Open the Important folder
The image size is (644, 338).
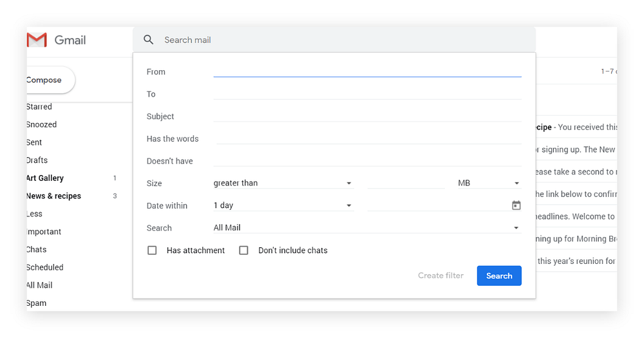tap(44, 232)
